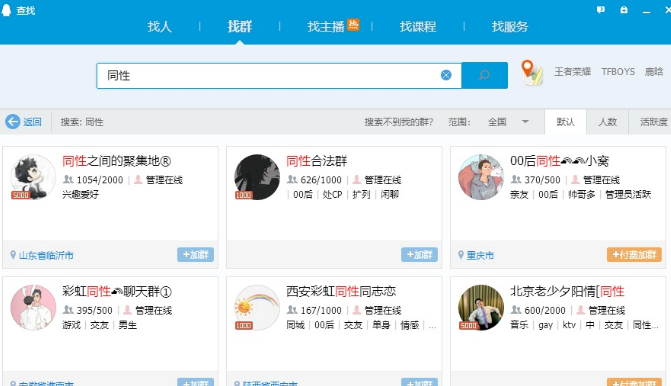Click the 亲友 tag
This screenshot has height=386, width=671.
(519, 194)
